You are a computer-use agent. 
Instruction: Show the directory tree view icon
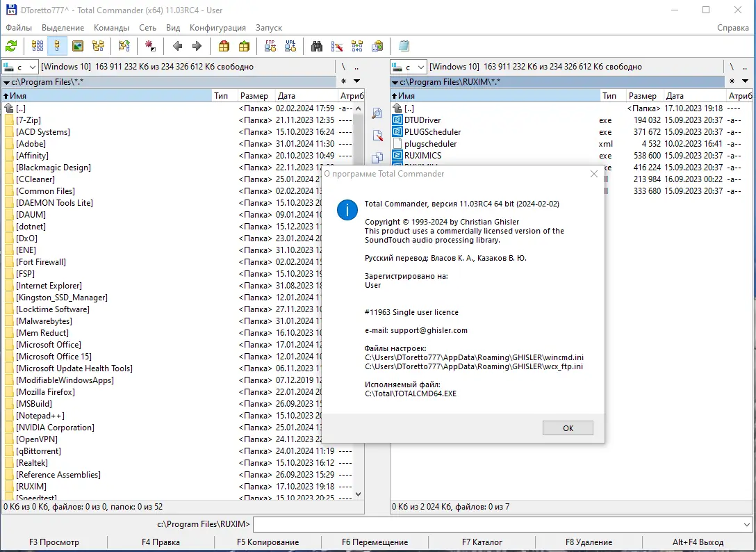tap(98, 46)
